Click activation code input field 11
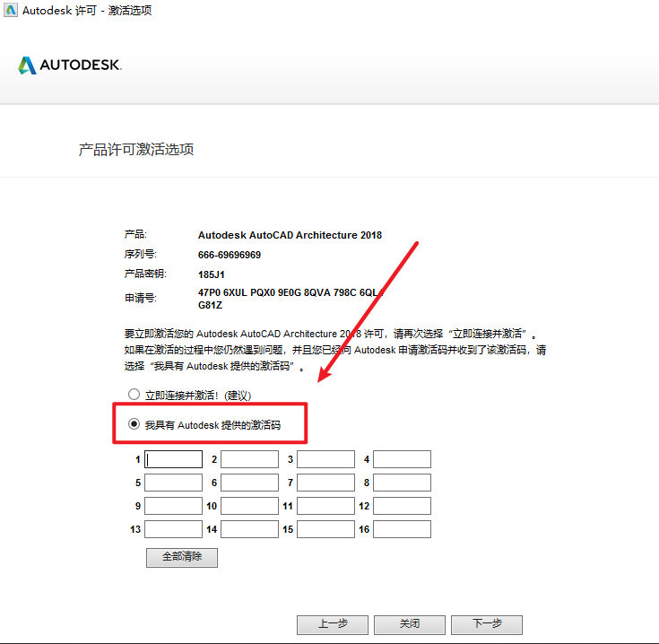Image resolution: width=659 pixels, height=644 pixels. (325, 506)
